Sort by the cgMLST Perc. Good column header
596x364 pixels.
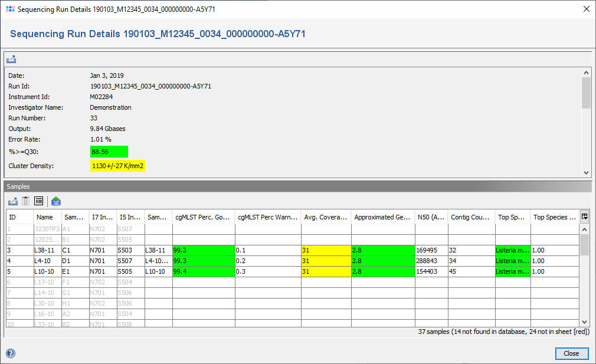203,217
